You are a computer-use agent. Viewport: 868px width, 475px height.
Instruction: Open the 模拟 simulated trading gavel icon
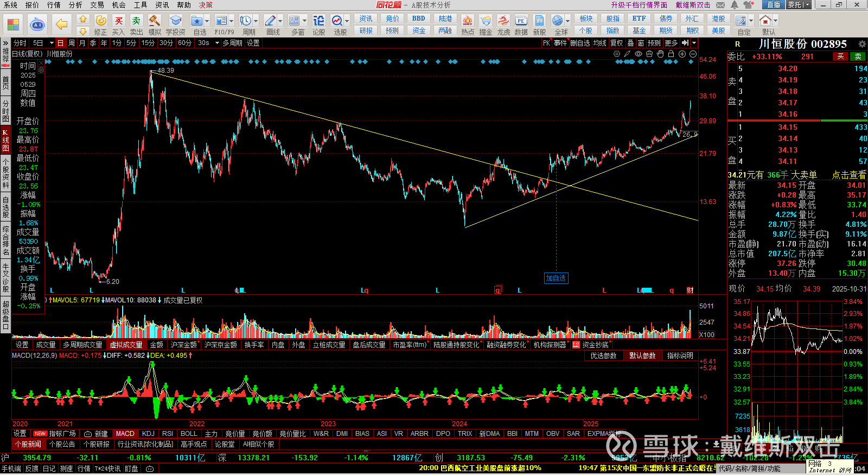click(x=155, y=25)
